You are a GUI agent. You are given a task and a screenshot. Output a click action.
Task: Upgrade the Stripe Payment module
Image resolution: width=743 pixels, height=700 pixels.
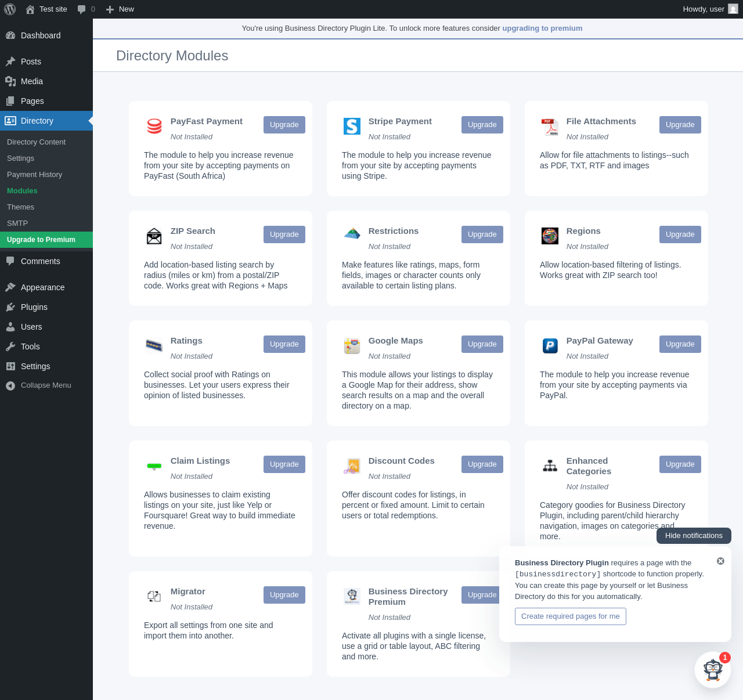click(x=482, y=125)
